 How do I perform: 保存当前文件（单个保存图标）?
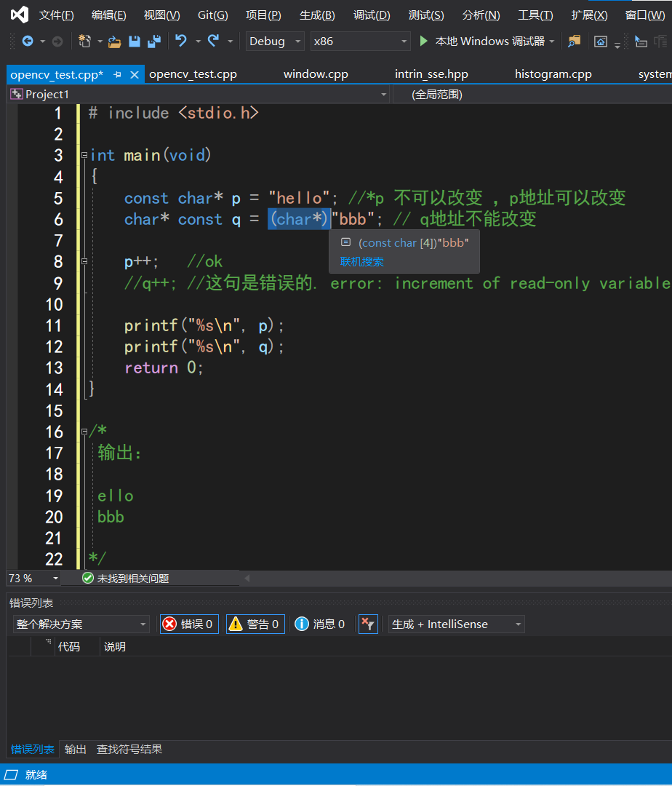(134, 41)
